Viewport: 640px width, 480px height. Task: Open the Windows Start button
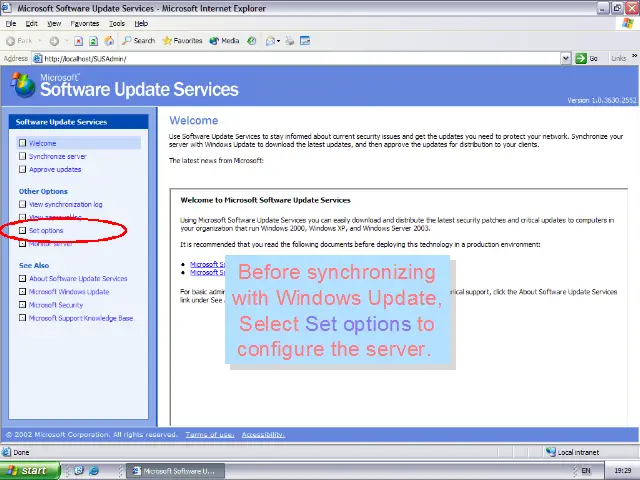click(30, 471)
